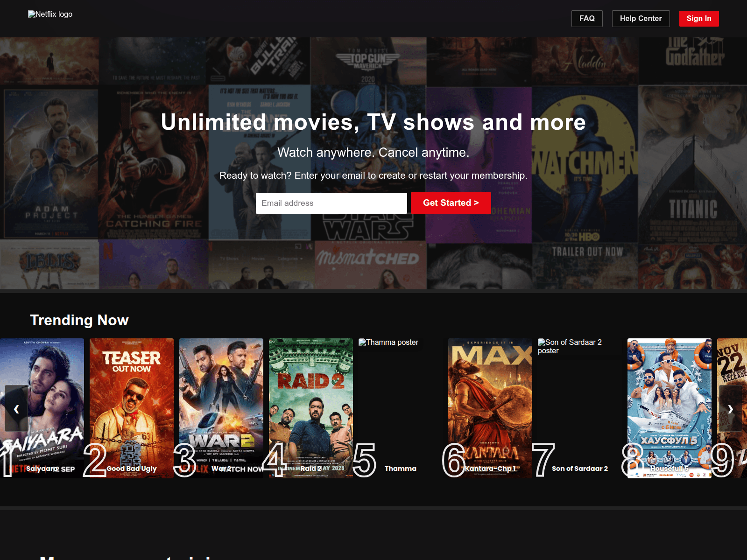Click the 'Watch anywhere. Cancel anytime.' text
Screen dimensions: 747x560
point(373,153)
